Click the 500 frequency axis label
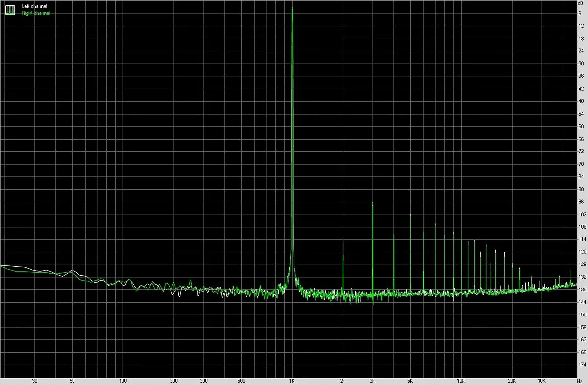 tap(241, 380)
